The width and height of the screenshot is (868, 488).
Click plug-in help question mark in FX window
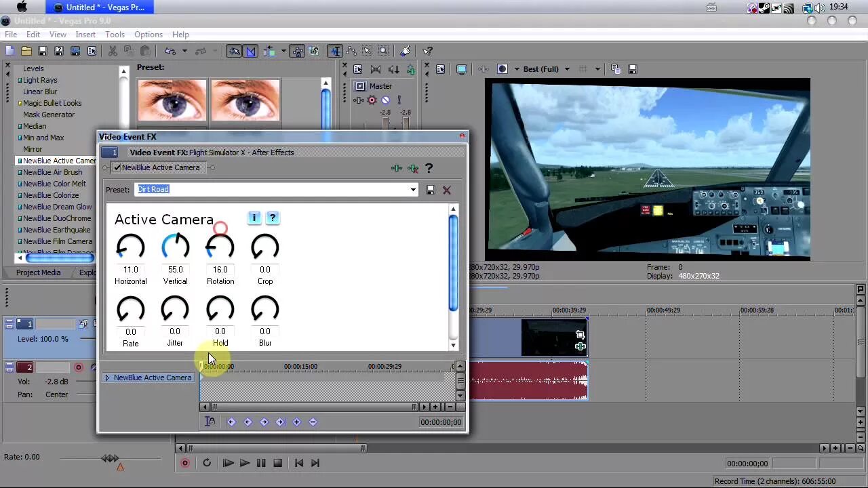click(x=429, y=168)
